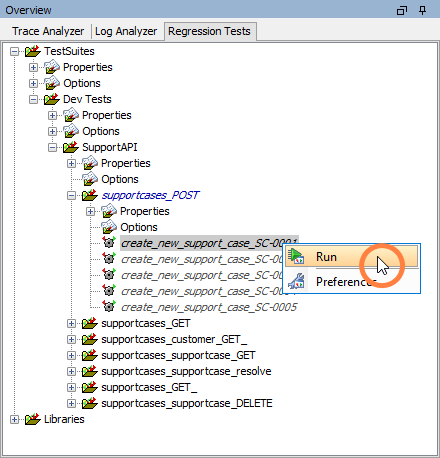Select the TestSuites tree label
This screenshot has height=458, width=440.
coord(69,51)
